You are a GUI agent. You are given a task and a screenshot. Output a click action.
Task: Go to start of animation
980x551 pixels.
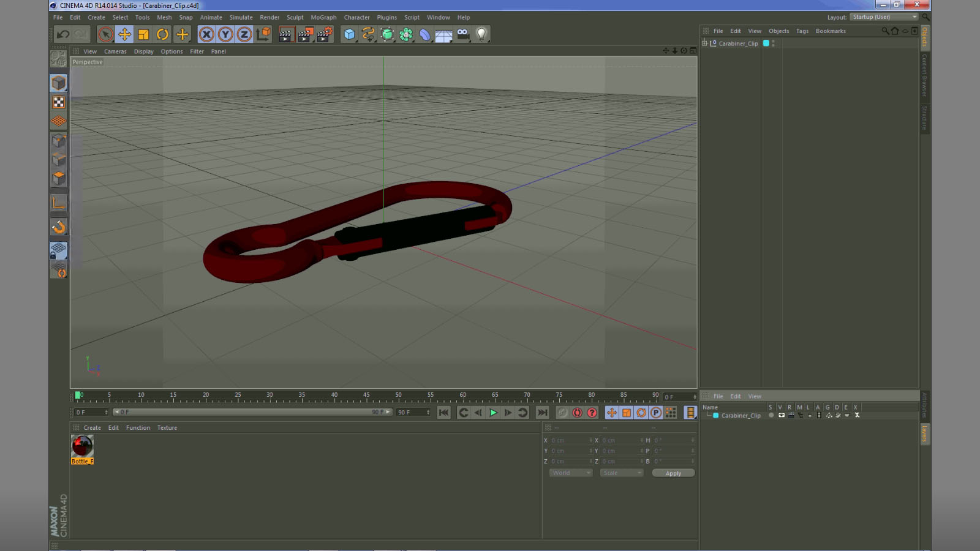(x=443, y=413)
